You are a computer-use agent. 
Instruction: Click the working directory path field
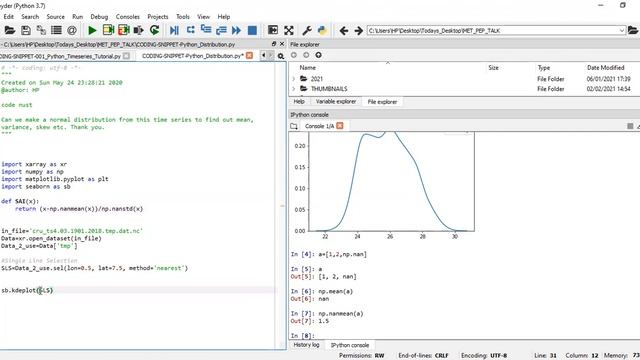coord(492,31)
